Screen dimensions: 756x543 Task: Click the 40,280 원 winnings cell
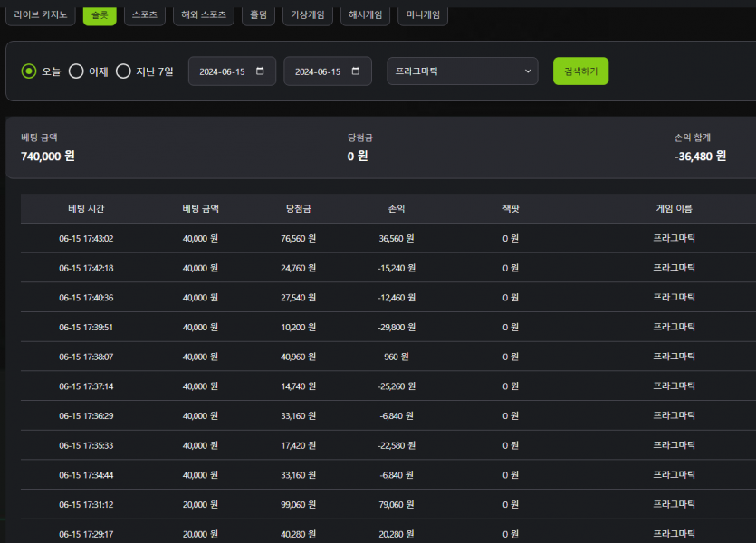(x=299, y=534)
